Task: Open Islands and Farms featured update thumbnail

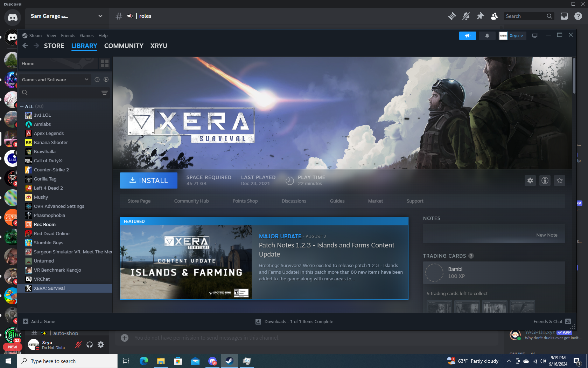Action: click(x=186, y=262)
